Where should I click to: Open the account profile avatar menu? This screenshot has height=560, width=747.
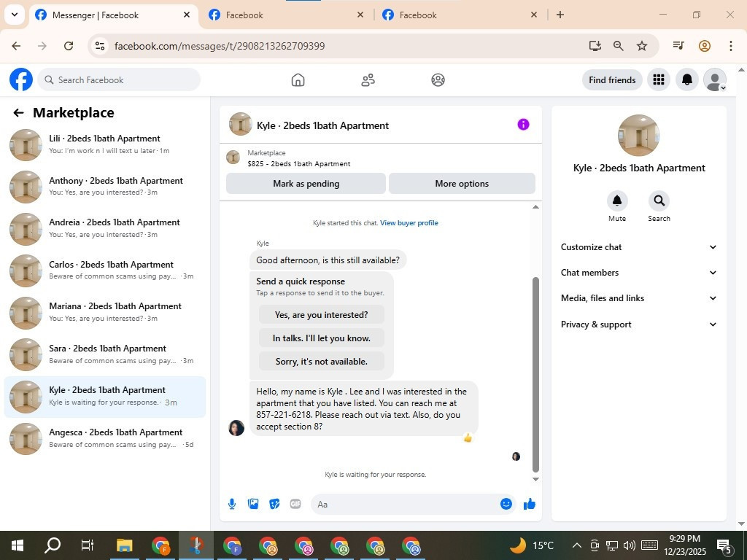tap(715, 79)
